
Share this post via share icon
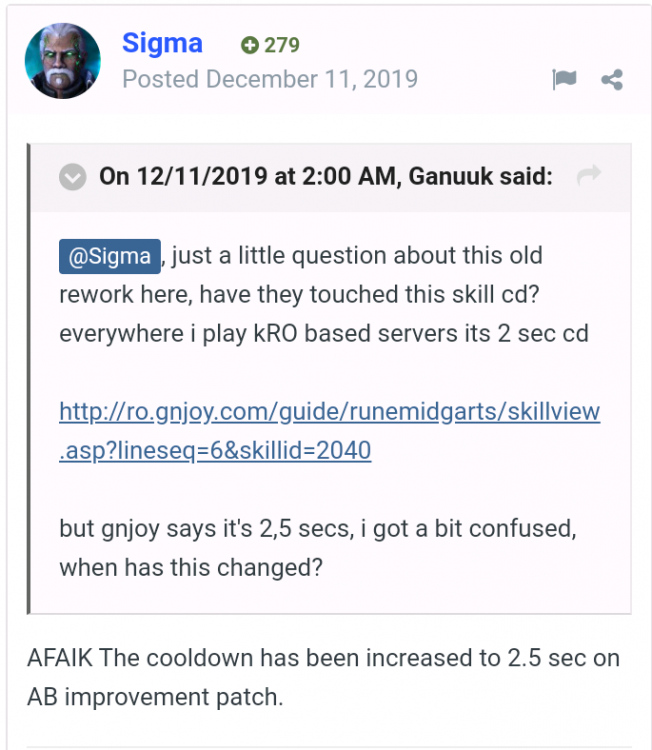612,79
